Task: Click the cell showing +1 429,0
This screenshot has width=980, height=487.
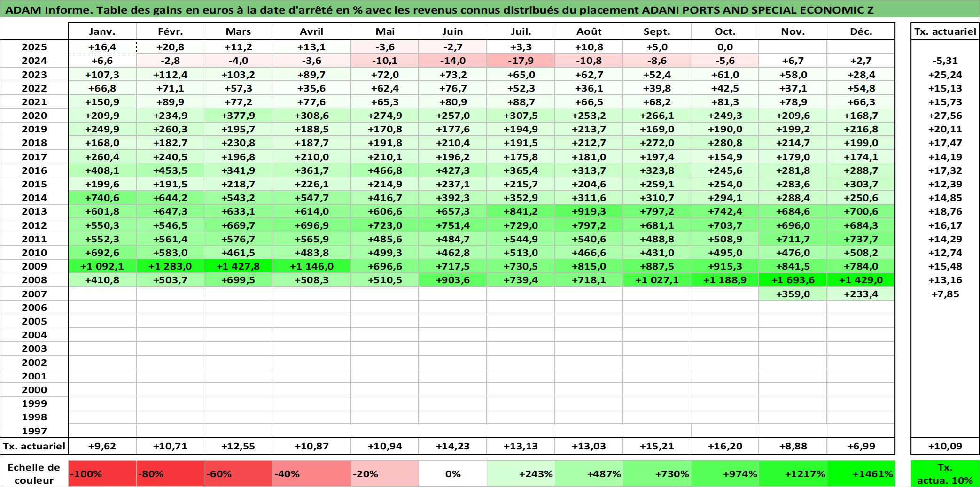Action: 861,280
